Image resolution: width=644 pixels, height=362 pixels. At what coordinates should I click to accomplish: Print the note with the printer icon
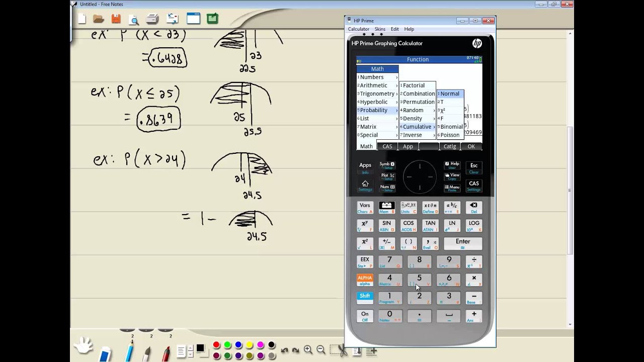pos(152,19)
